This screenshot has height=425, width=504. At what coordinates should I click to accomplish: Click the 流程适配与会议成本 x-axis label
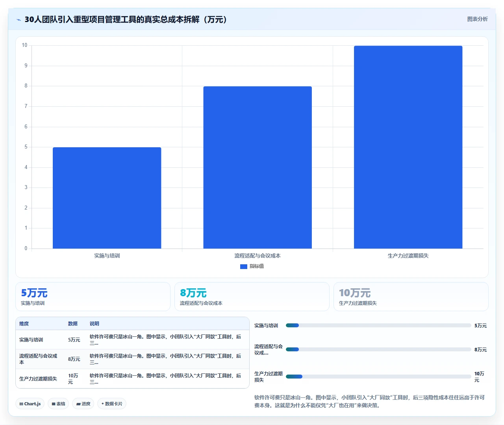click(258, 256)
